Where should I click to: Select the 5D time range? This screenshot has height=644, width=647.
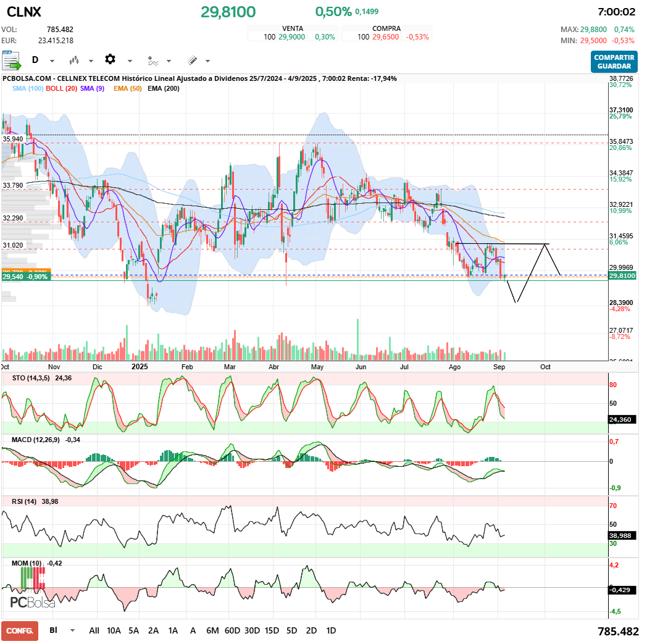[292, 630]
